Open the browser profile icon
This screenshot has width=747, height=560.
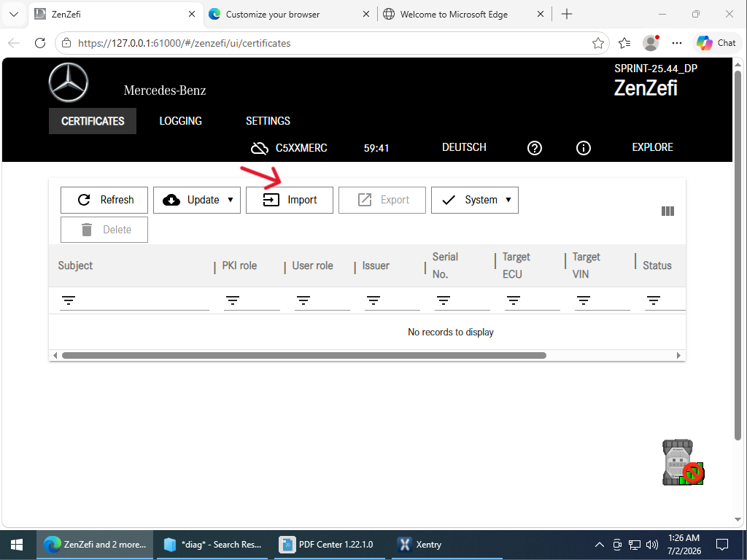coord(651,43)
